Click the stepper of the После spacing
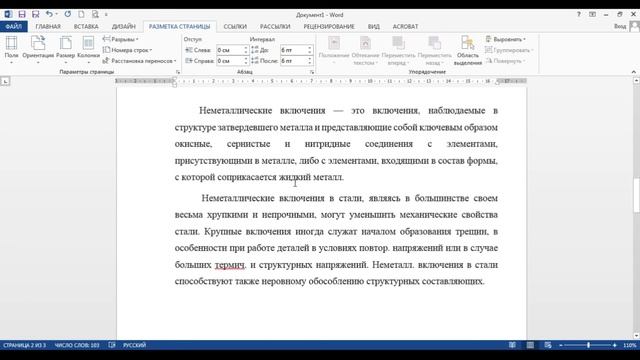 310,61
